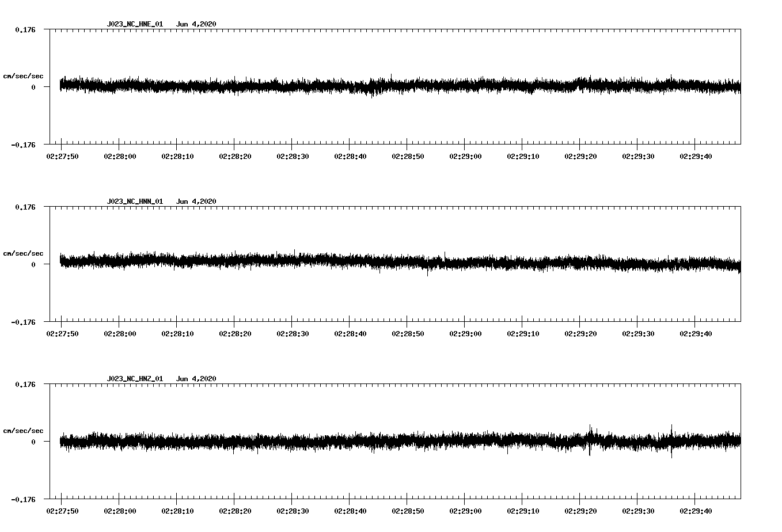Click the zero label on HNZ y-axis
This screenshot has width=782, height=532.
pyautogui.click(x=33, y=442)
